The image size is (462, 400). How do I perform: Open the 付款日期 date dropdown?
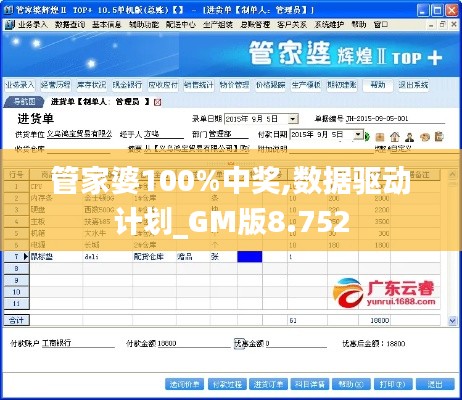click(x=358, y=135)
